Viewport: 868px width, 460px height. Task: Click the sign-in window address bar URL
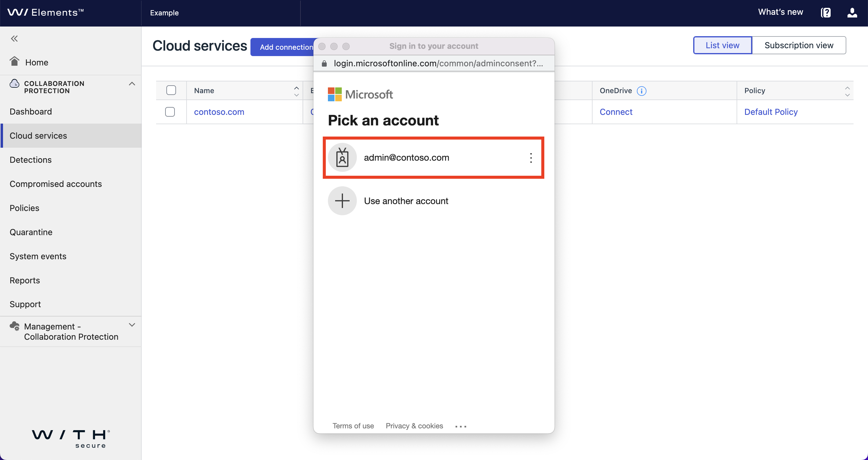tap(439, 63)
